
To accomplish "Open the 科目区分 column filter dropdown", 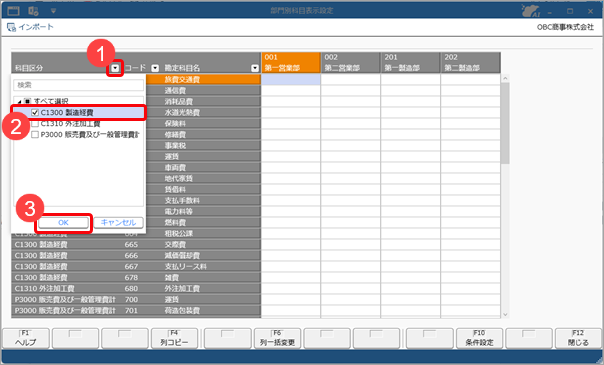I will click(x=115, y=68).
